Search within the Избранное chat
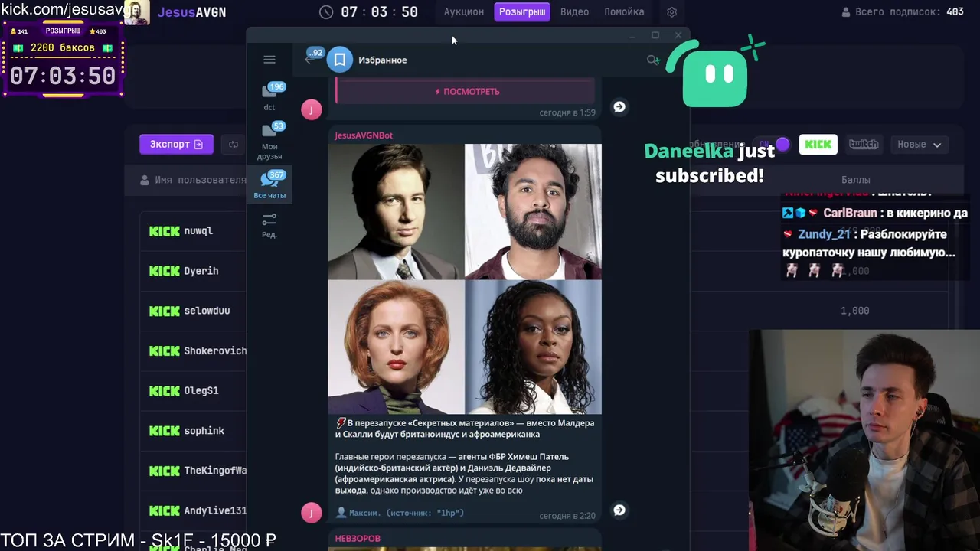This screenshot has width=980, height=551. click(x=653, y=60)
